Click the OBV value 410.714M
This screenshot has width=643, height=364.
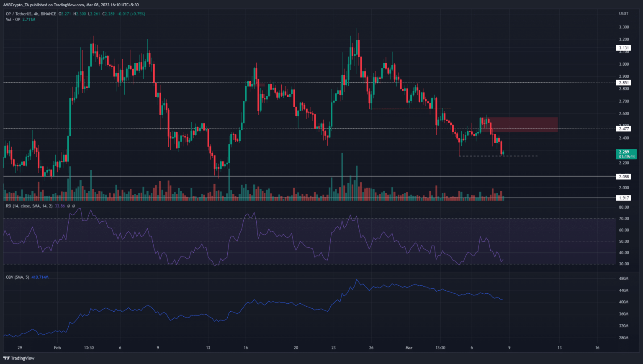(40, 277)
